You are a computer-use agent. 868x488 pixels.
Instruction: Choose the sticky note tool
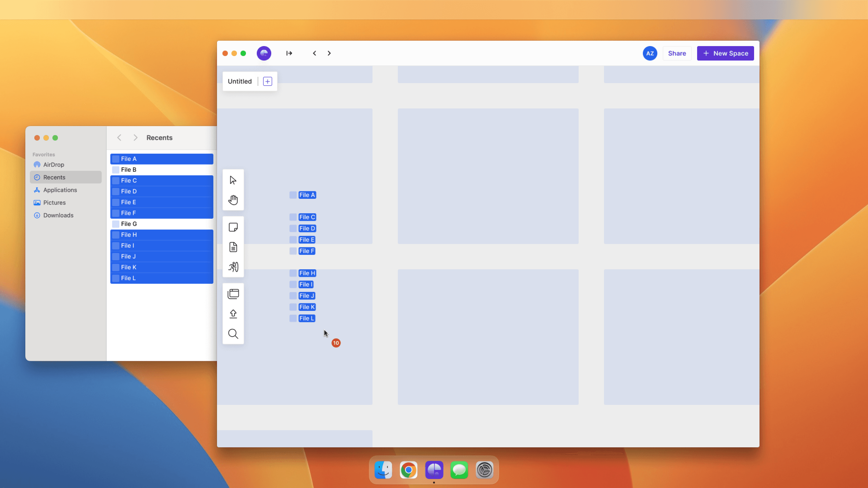[233, 227]
